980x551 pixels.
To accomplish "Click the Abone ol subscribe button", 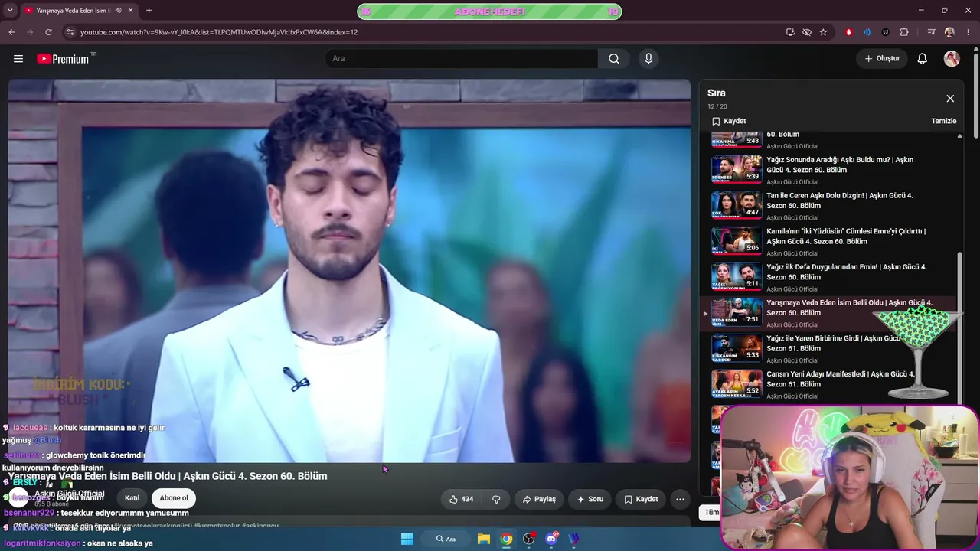I will click(174, 498).
